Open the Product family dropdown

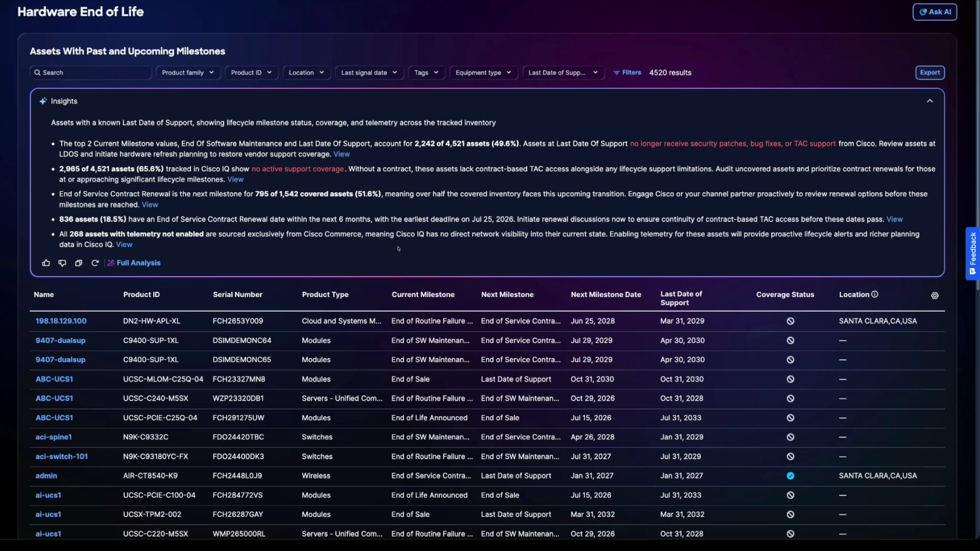(188, 72)
